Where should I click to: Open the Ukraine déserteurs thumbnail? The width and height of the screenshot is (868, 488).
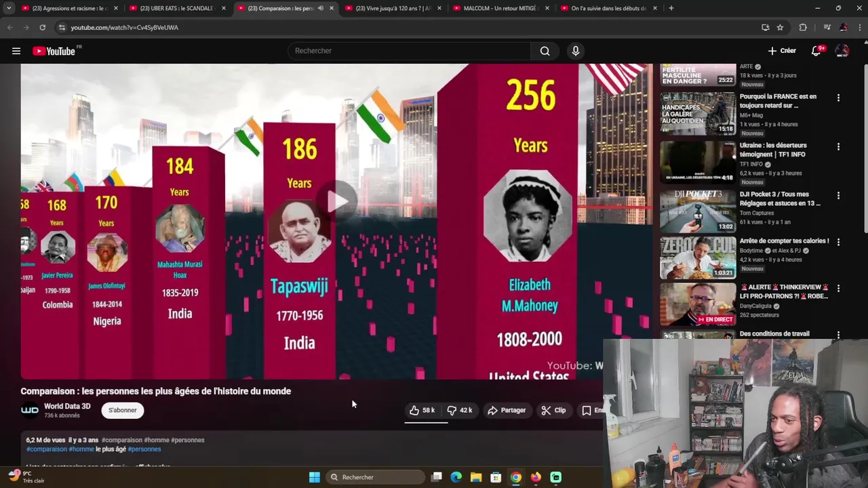(698, 162)
